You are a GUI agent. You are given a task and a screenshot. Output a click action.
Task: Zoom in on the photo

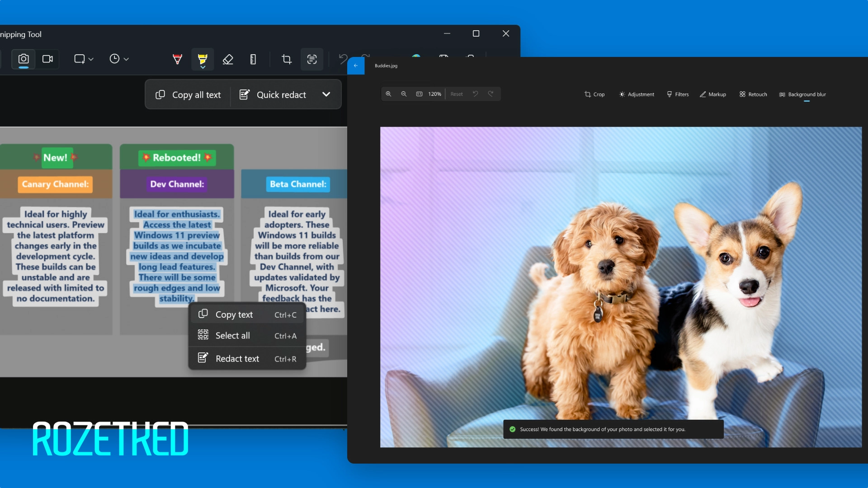(388, 94)
